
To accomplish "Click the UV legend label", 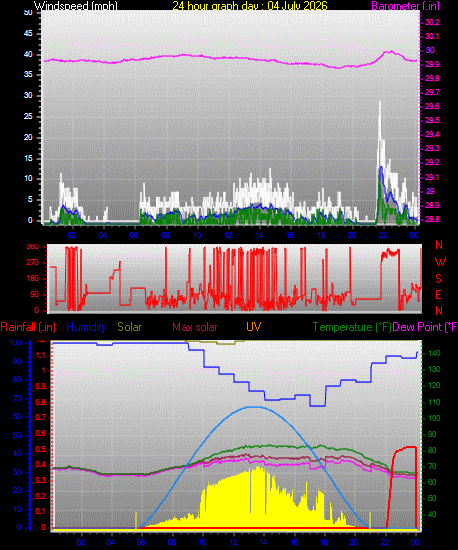I will point(254,327).
